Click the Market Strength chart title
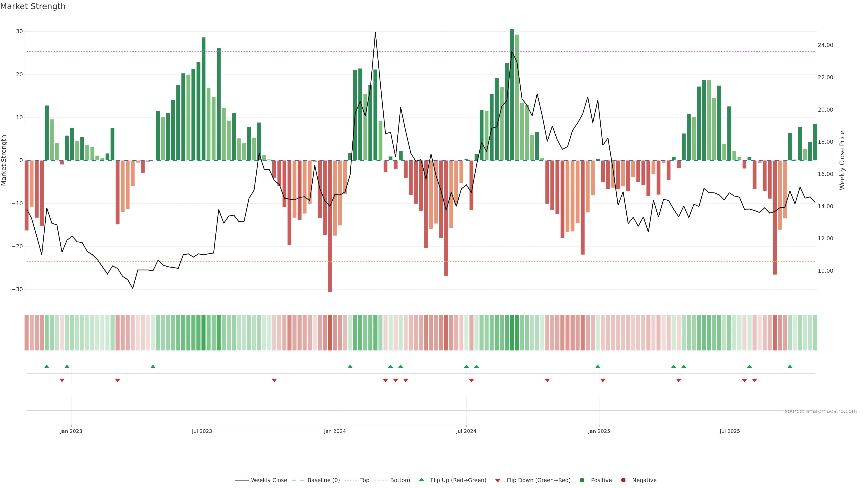The height and width of the screenshot is (488, 868). 33,6
